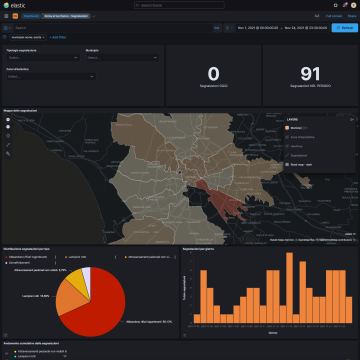The image size is (360, 360).
Task: Toggle the Heatmap map layer
Action: (x=294, y=146)
